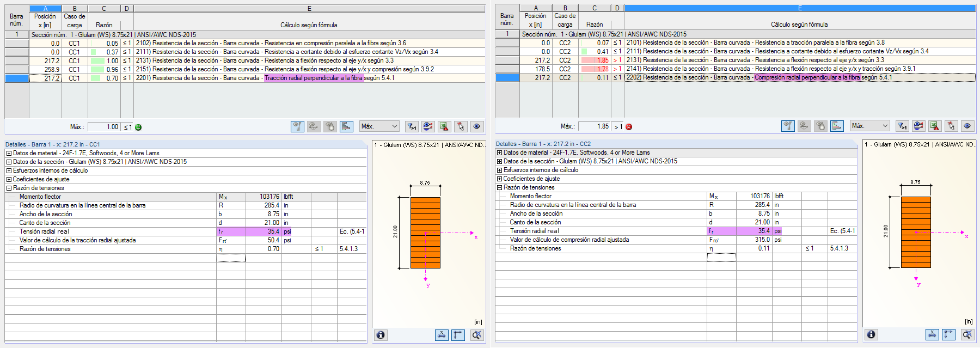Select column E header in right table
The image size is (980, 348).
coord(799,8)
